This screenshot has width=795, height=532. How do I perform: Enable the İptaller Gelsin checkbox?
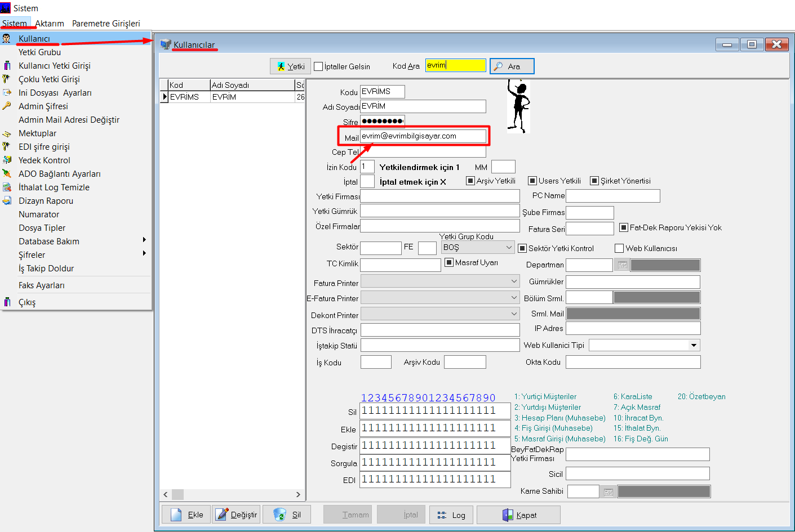pyautogui.click(x=318, y=66)
